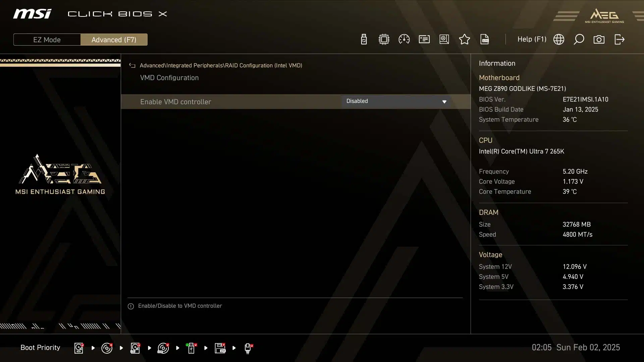Click the BIOS Build Date Jan 13, 2025

pyautogui.click(x=580, y=109)
